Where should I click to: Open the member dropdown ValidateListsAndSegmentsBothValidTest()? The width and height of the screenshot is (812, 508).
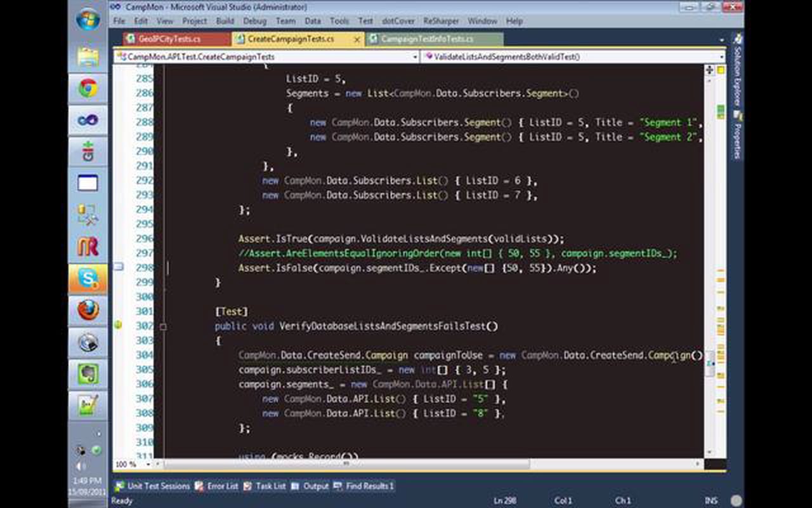(574, 57)
